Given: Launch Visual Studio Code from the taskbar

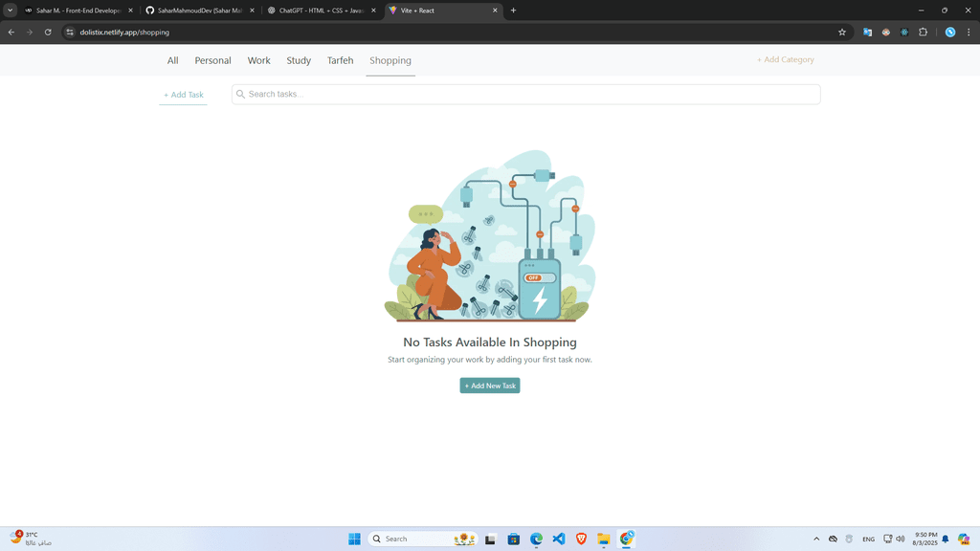Looking at the screenshot, I should pyautogui.click(x=559, y=539).
